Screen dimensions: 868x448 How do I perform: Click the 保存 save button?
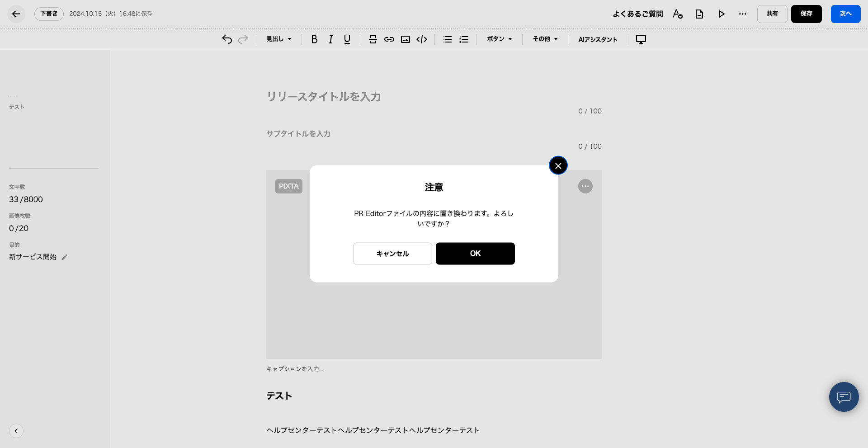807,14
